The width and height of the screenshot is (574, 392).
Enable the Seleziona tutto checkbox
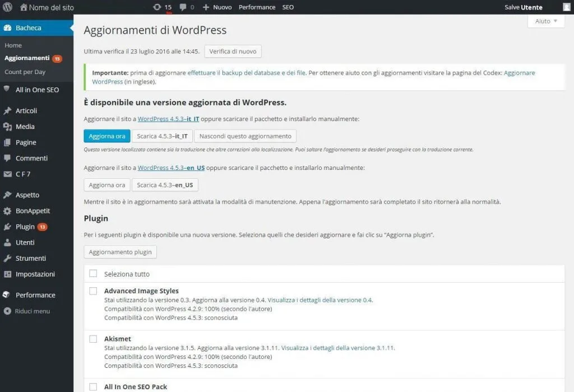(93, 274)
